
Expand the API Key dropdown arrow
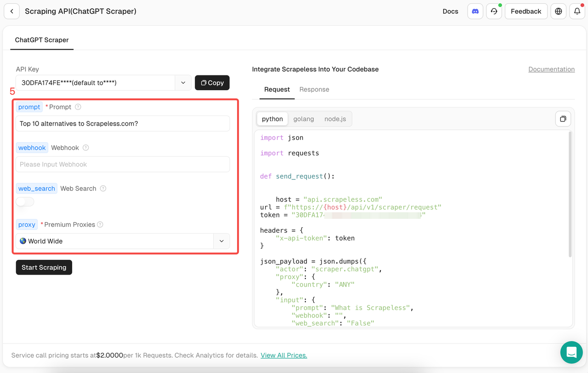coord(183,83)
